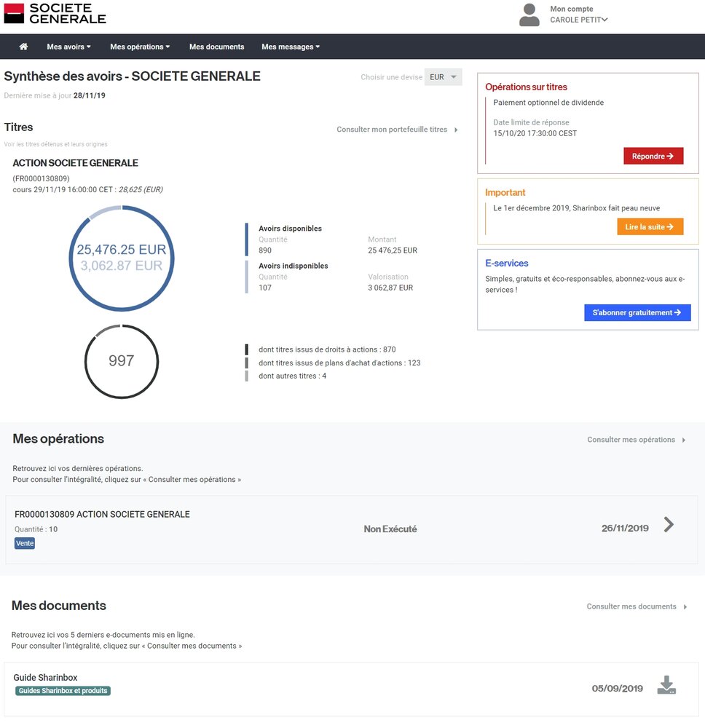705x728 pixels.
Task: Click the user avatar icon
Action: coord(529,15)
